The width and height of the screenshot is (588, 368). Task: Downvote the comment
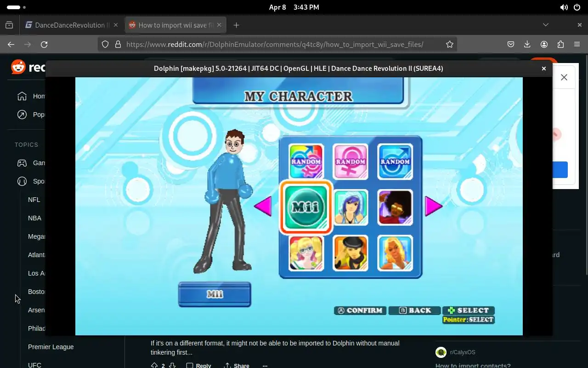point(172,366)
